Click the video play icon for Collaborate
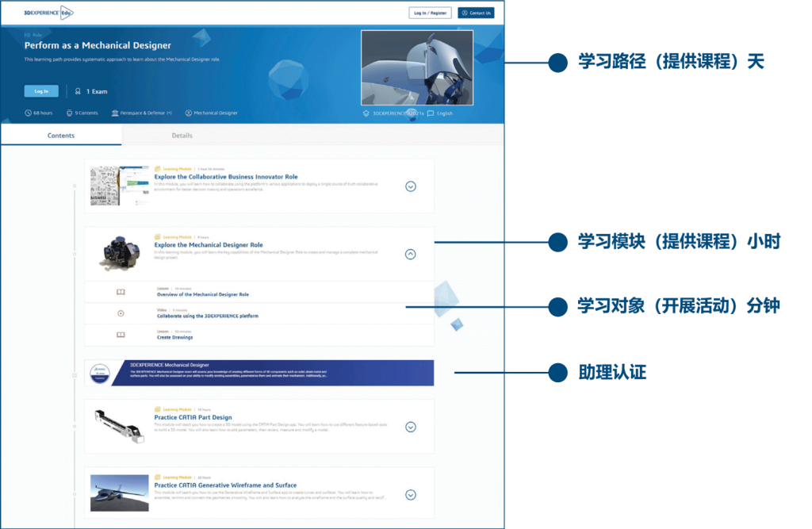 coord(121,313)
